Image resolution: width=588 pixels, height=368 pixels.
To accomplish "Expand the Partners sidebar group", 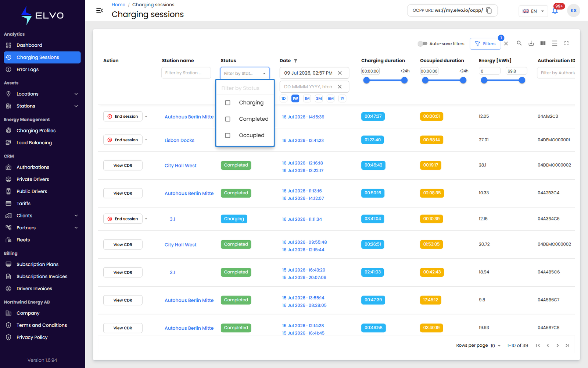I will [42, 228].
